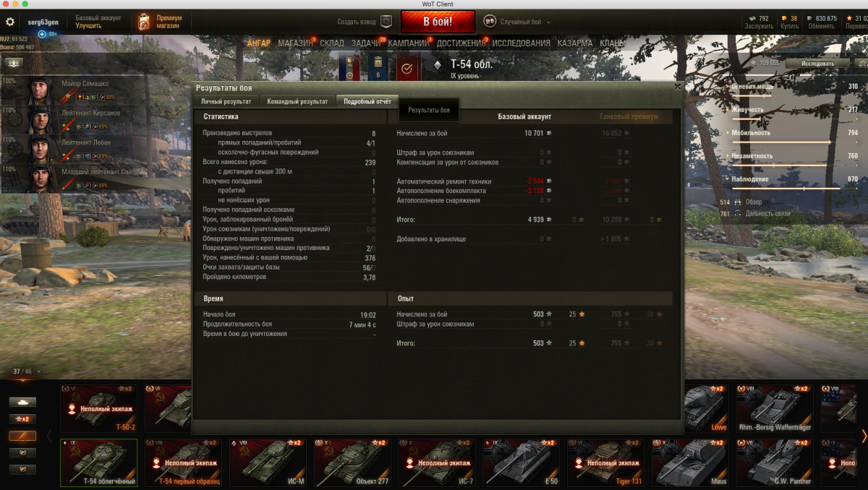Reset carousel filter with 37/46 cross

tap(39, 371)
